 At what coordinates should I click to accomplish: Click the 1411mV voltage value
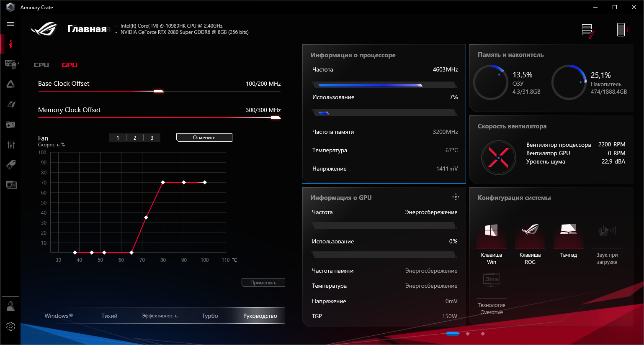coord(447,169)
